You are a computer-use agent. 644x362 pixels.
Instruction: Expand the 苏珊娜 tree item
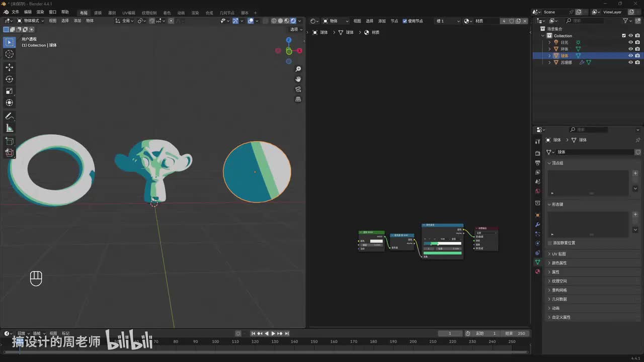[549, 62]
